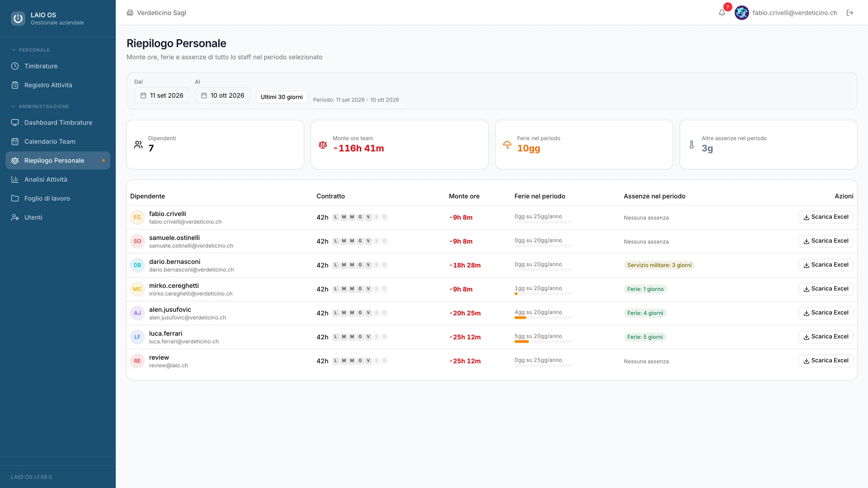
Task: Click the Dashboard Timbrature monitor icon
Action: coord(15,122)
